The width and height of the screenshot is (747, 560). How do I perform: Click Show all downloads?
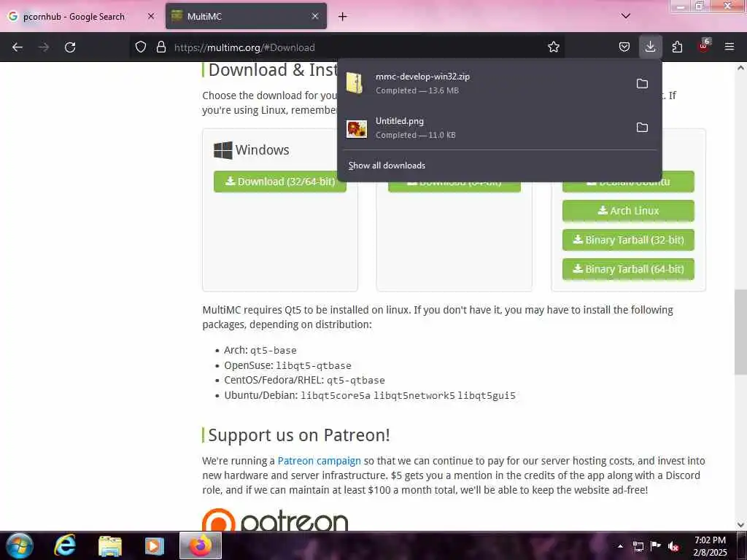[387, 166]
